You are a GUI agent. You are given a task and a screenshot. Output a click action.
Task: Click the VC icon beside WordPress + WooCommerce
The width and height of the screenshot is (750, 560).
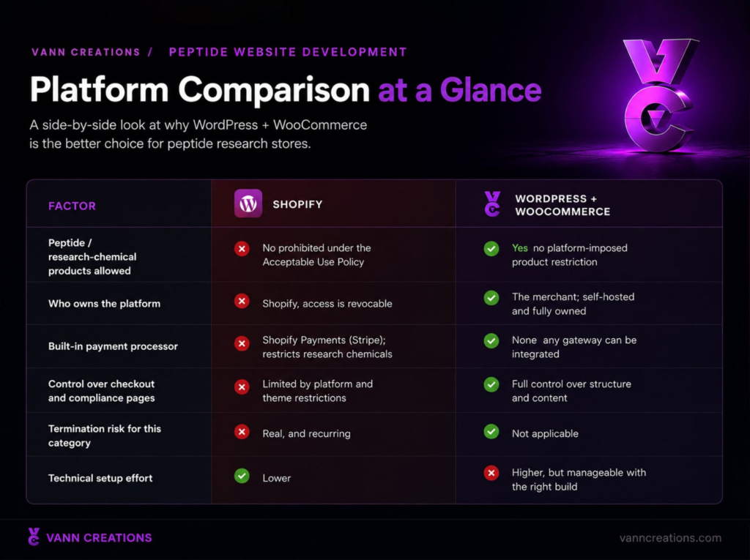coord(492,204)
